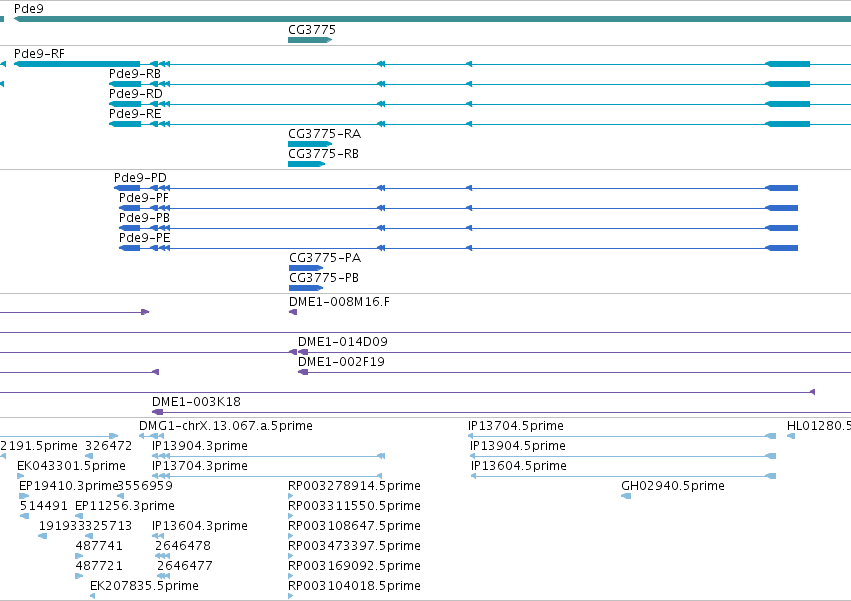851x601 pixels.
Task: Click the DME1-002F19 clone label
Action: [341, 362]
